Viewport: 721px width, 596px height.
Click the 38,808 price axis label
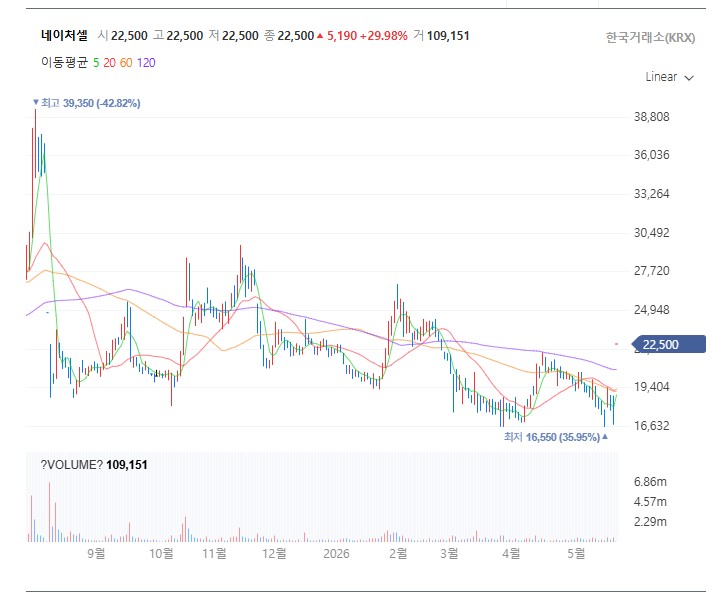point(652,117)
